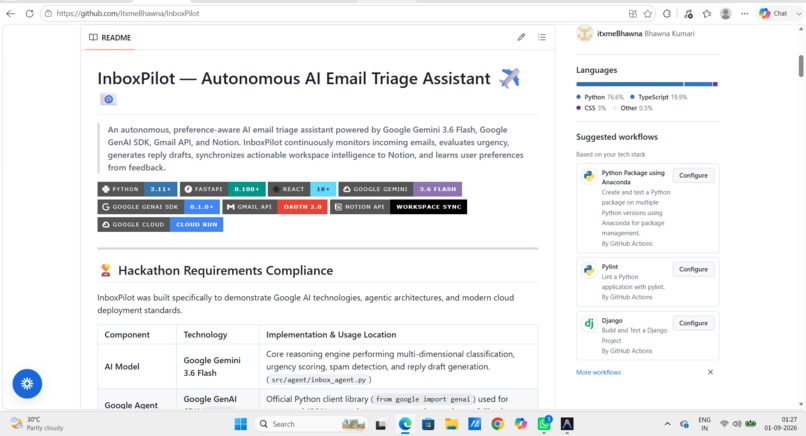
Task: Open the browser profile avatar
Action: pyautogui.click(x=725, y=14)
